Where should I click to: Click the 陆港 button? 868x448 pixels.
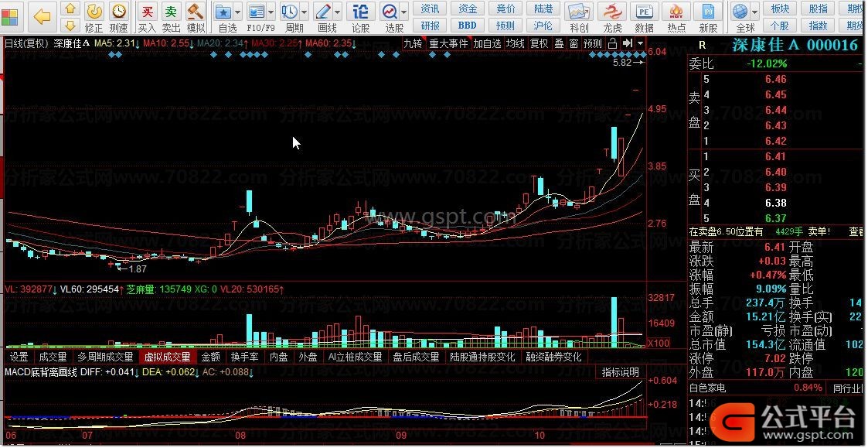(543, 9)
